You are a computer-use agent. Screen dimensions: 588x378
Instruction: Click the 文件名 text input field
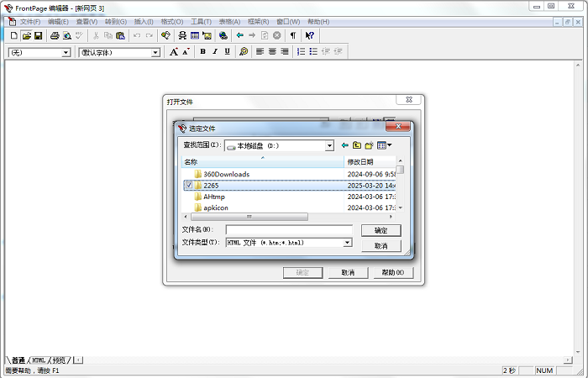pos(288,229)
